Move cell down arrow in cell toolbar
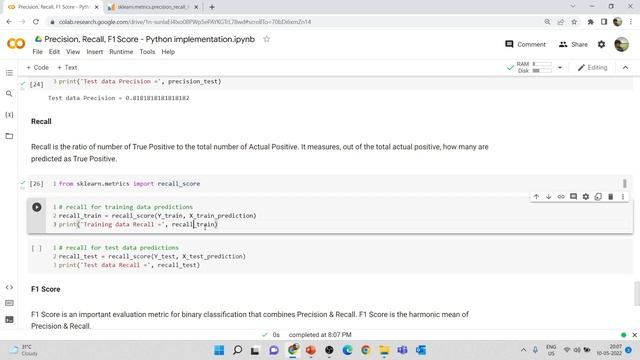The width and height of the screenshot is (640, 360). [x=549, y=197]
